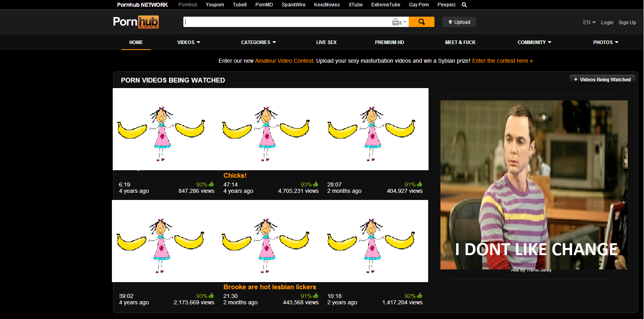Click thumbs-up icon beside 847,286 views
Screen dimensions: 644x319
(x=211, y=184)
